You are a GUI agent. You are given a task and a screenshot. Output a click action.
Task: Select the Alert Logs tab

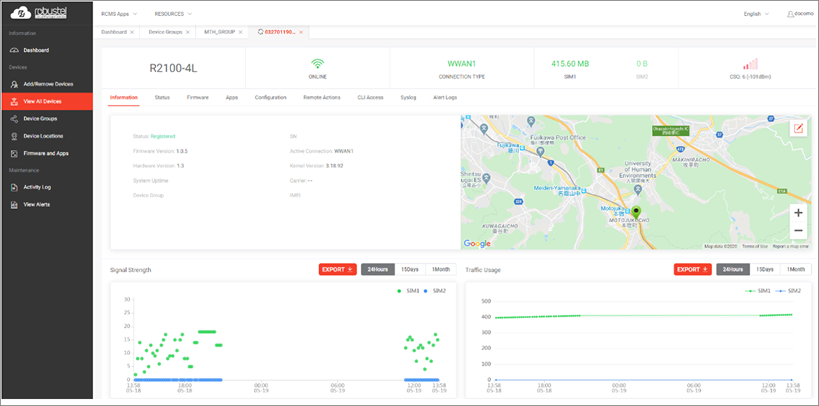(445, 97)
